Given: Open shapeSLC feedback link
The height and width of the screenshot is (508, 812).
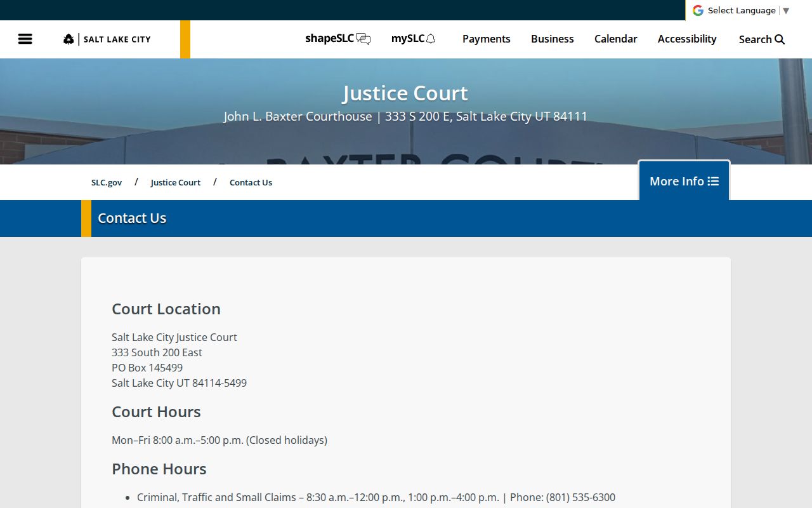Looking at the screenshot, I should pos(337,39).
